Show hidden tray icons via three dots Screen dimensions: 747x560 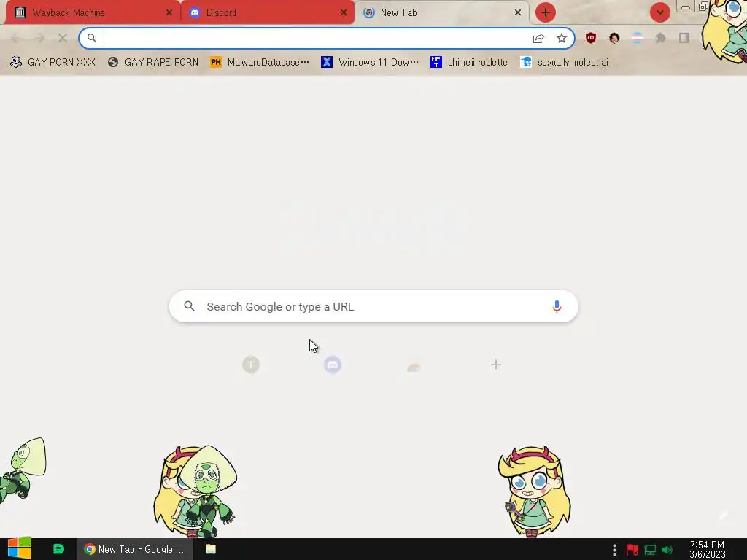(614, 550)
